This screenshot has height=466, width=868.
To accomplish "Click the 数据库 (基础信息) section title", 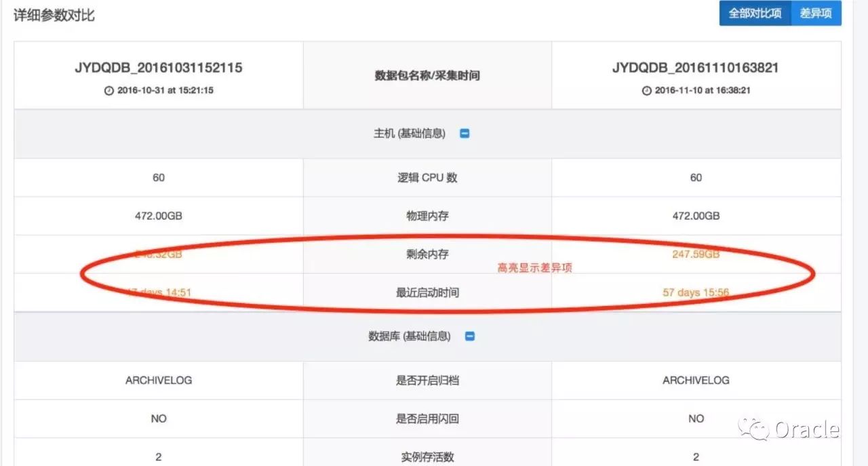I will coord(410,336).
